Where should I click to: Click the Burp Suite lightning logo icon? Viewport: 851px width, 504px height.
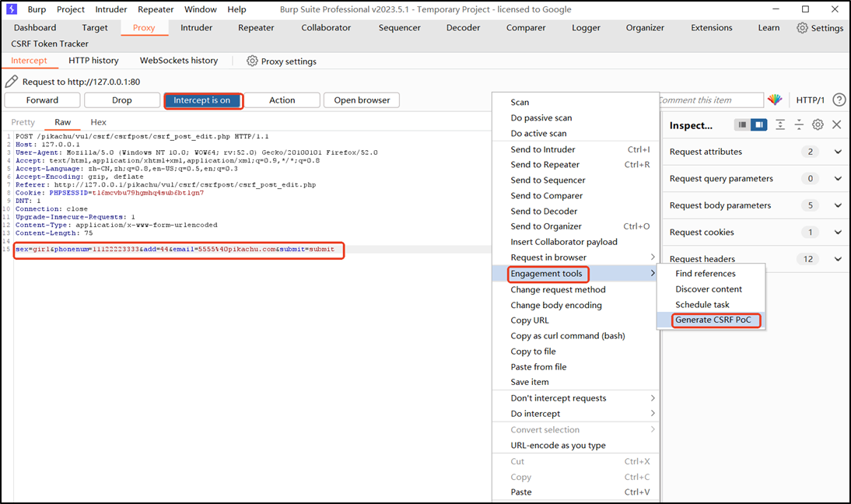[12, 9]
